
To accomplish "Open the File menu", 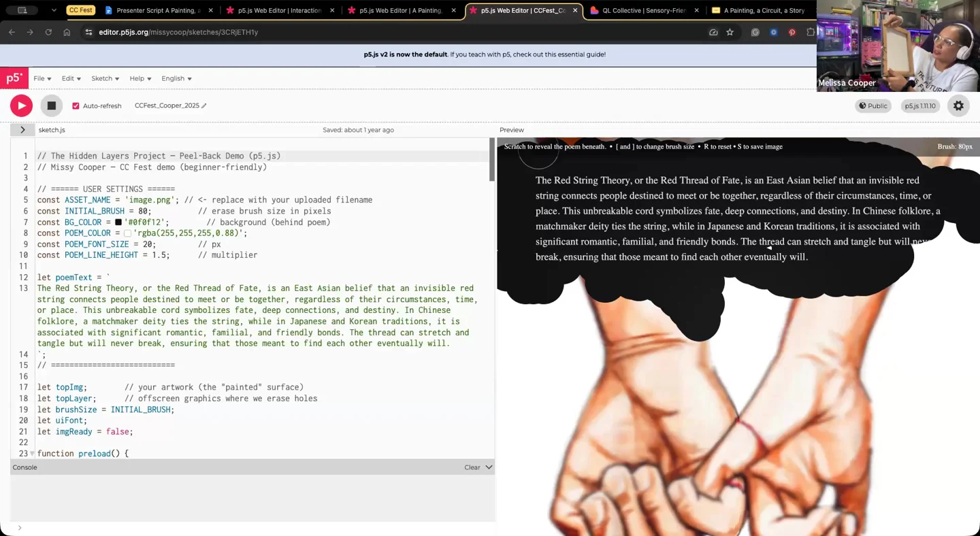I will tap(42, 78).
